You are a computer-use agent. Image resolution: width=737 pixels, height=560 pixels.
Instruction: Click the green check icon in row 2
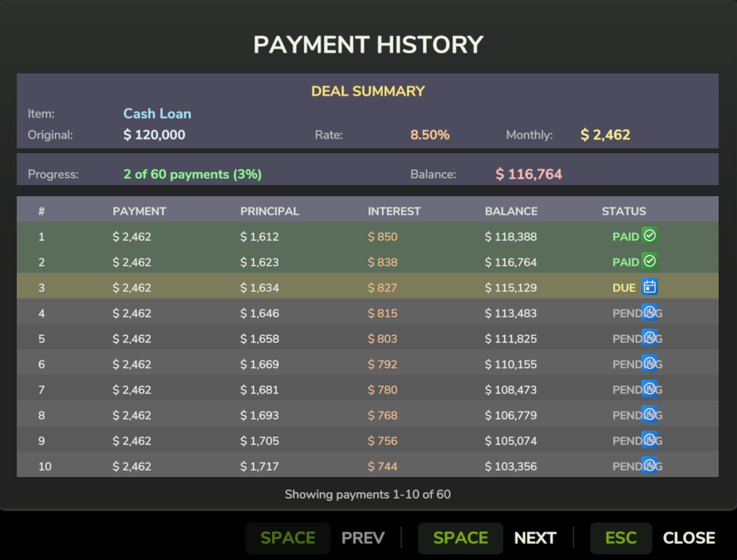click(x=649, y=261)
